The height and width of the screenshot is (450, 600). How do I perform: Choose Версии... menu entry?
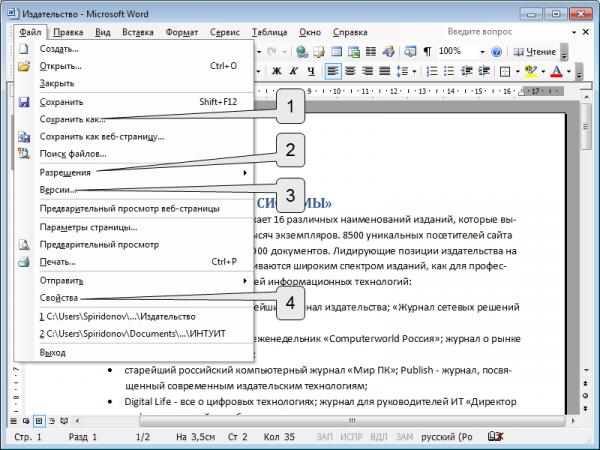pos(134,190)
